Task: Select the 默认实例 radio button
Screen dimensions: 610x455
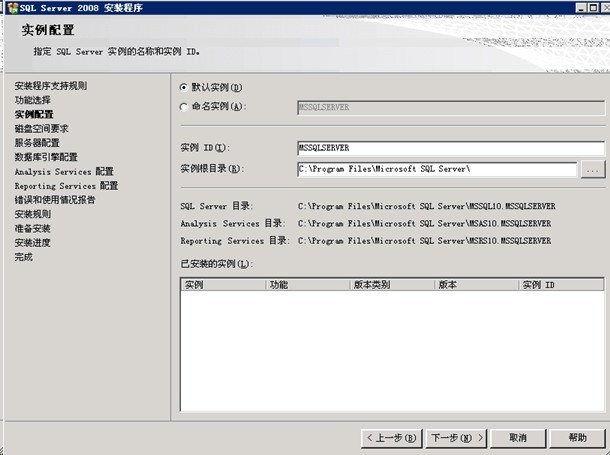Action: (184, 88)
